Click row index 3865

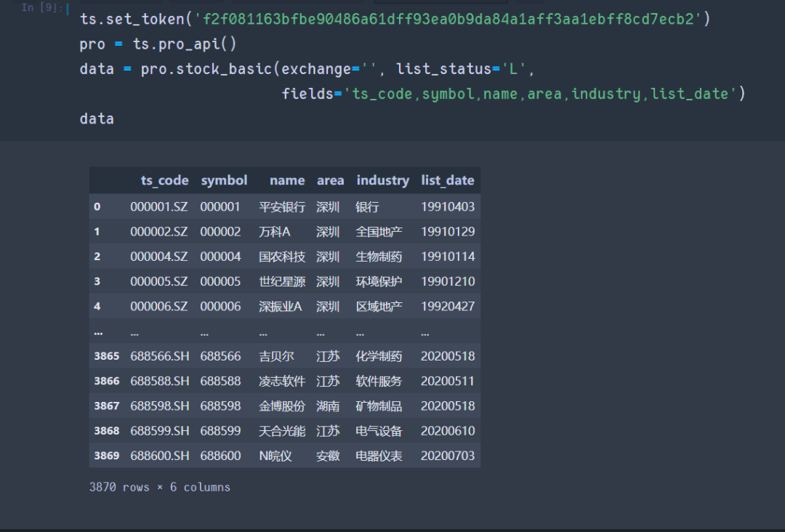[107, 356]
